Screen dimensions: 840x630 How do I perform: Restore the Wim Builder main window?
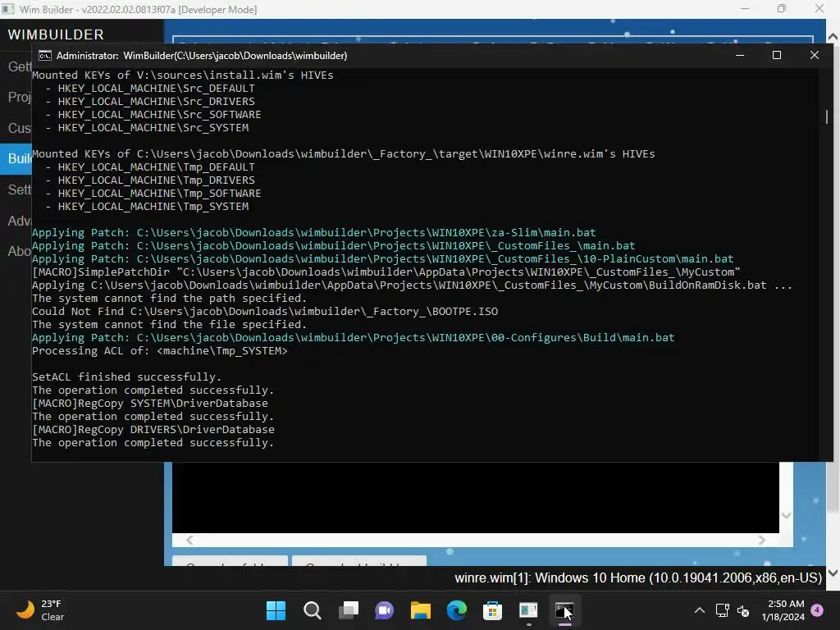tap(782, 8)
